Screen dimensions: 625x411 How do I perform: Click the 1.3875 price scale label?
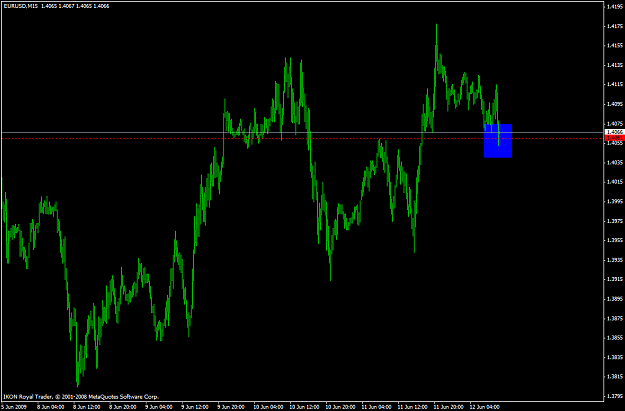coord(615,319)
